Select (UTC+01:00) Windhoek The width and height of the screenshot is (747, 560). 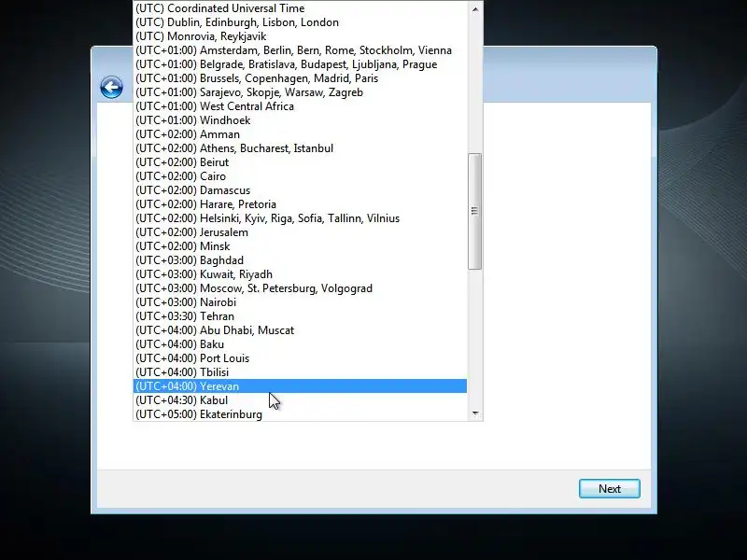300,120
